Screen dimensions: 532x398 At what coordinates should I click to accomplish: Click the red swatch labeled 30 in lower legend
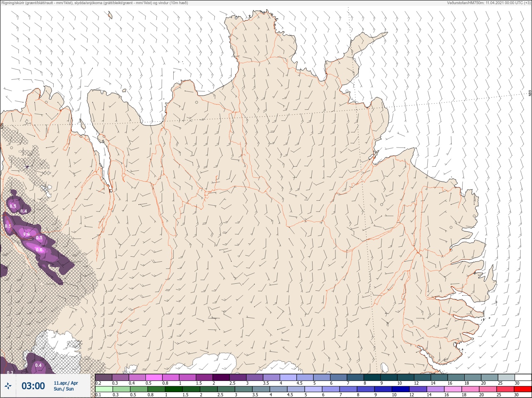tap(523, 389)
